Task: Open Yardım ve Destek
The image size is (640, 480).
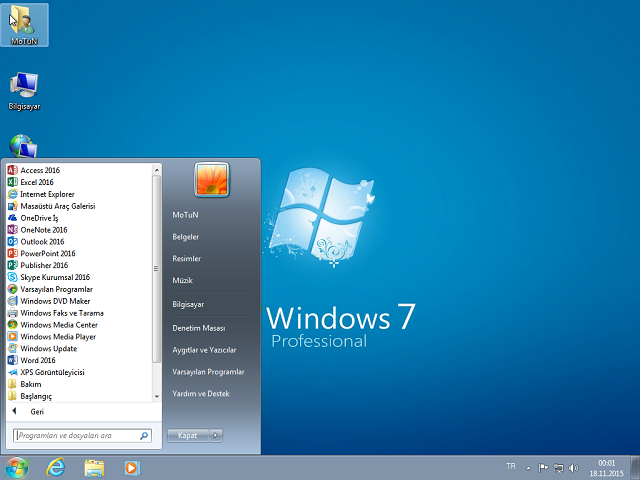Action: point(201,393)
